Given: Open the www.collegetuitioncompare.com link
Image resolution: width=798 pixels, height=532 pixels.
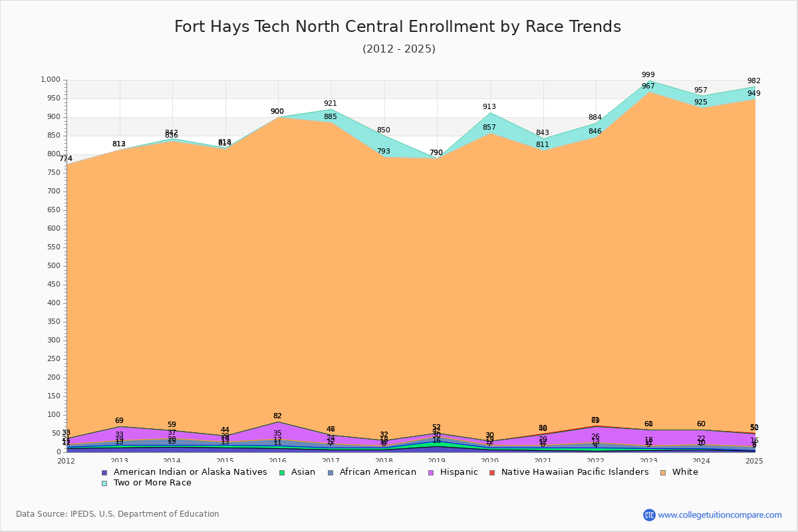Looking at the screenshot, I should (720, 515).
